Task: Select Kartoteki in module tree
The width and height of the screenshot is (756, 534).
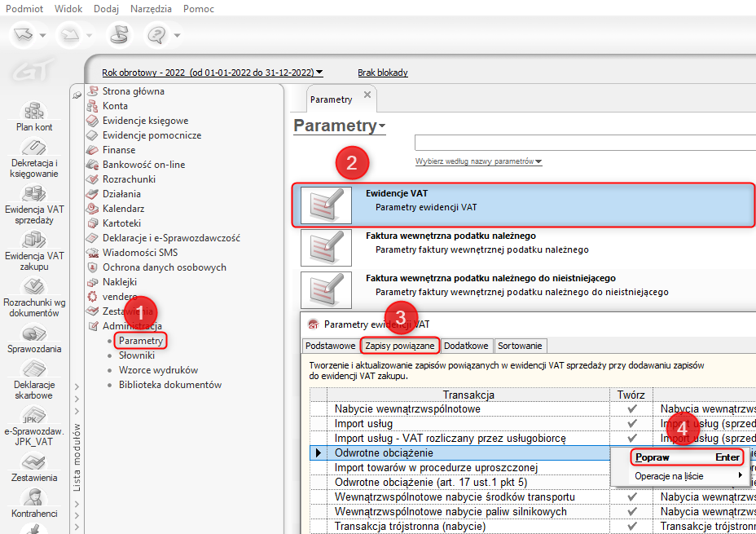Action: pyautogui.click(x=121, y=223)
